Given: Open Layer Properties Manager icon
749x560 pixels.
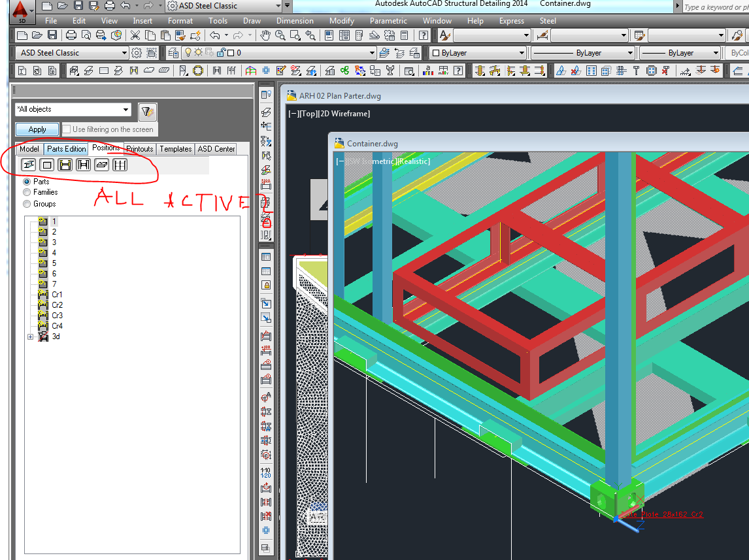Looking at the screenshot, I should pos(173,52).
